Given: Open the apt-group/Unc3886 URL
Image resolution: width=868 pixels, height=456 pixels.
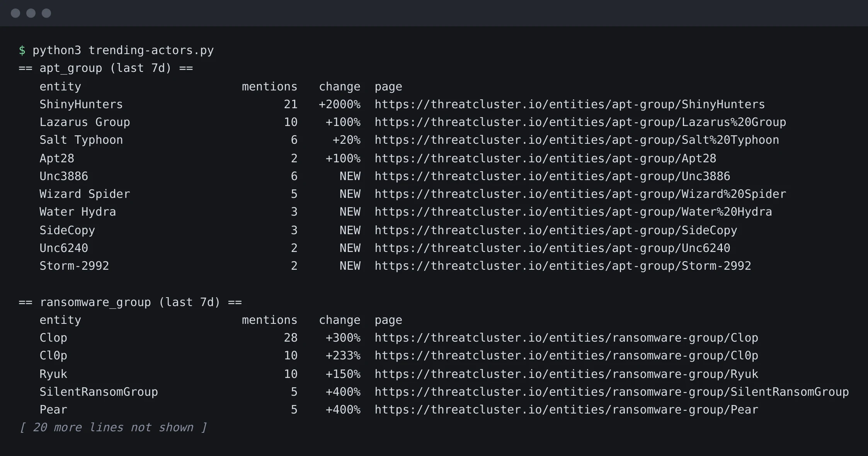Looking at the screenshot, I should coord(552,176).
